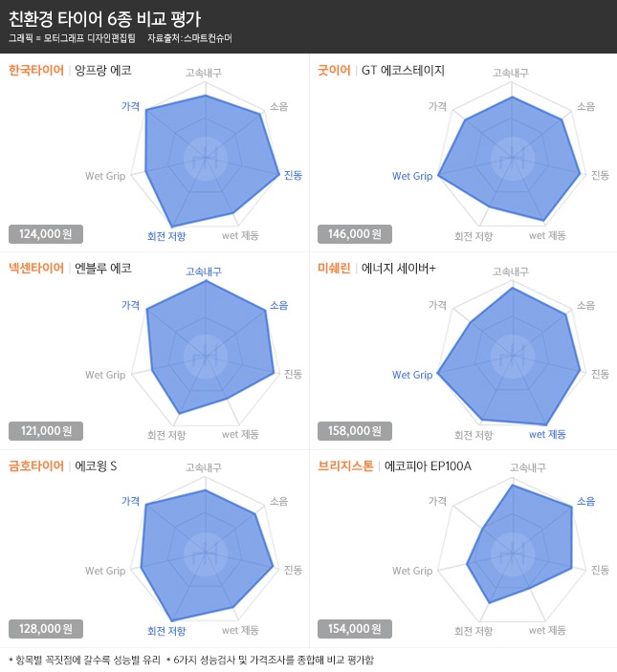The height and width of the screenshot is (672, 617).
Task: Select the 121,000원 price badge
Action: click(46, 431)
